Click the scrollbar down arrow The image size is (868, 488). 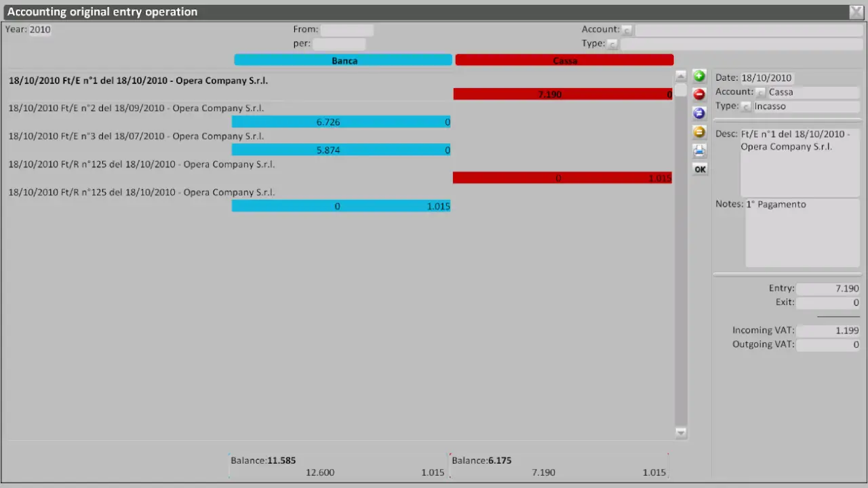tap(680, 432)
